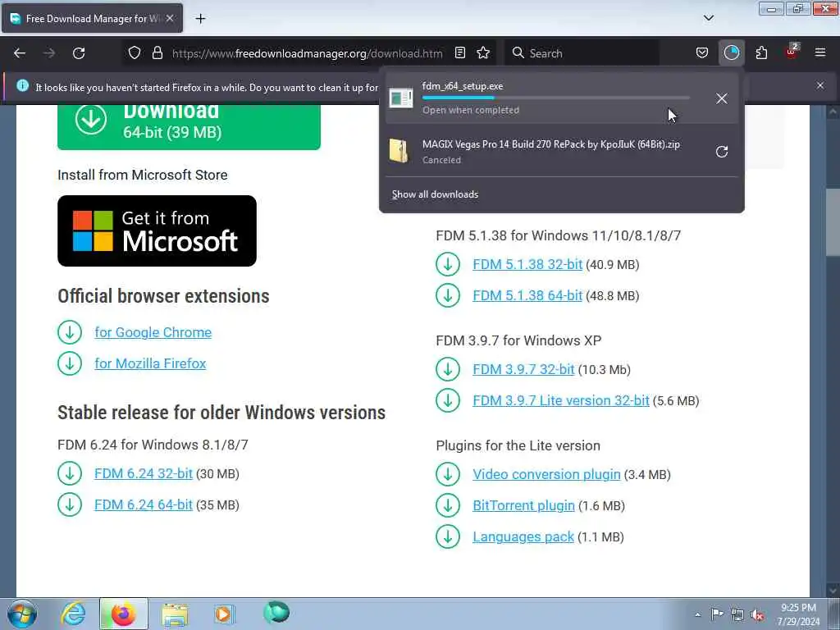This screenshot has width=840, height=630.
Task: Click the network tray icon
Action: 737,614
